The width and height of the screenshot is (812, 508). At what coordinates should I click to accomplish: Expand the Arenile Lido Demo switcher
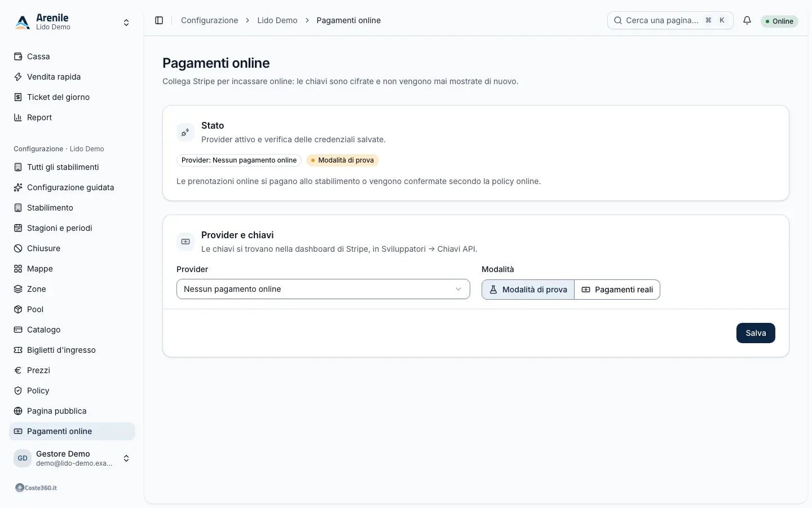[72, 22]
